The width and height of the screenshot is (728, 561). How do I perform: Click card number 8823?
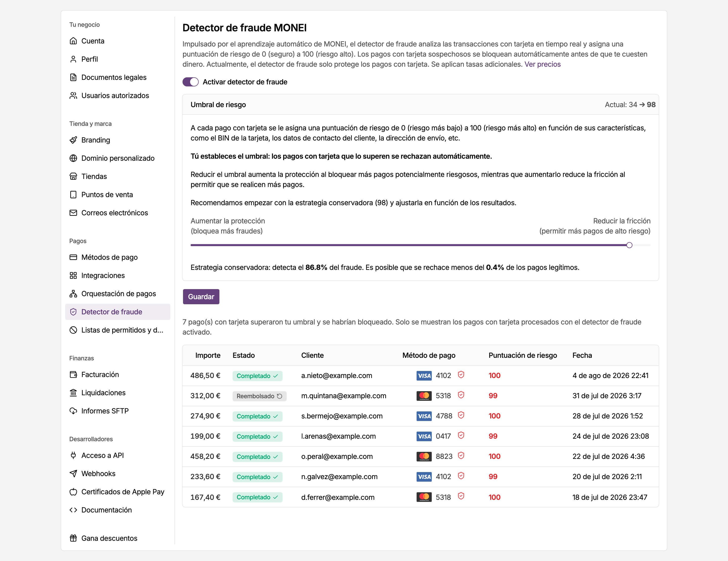coord(444,456)
